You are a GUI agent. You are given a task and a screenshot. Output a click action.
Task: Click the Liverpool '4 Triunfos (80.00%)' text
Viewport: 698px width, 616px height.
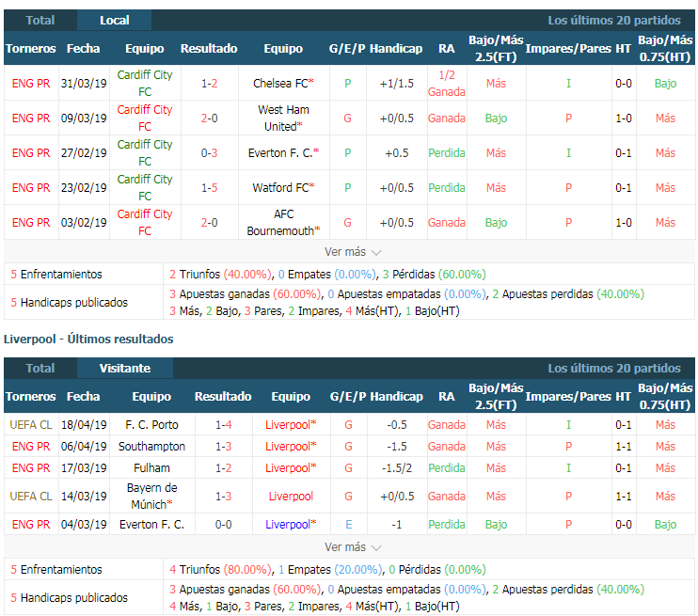(x=221, y=569)
